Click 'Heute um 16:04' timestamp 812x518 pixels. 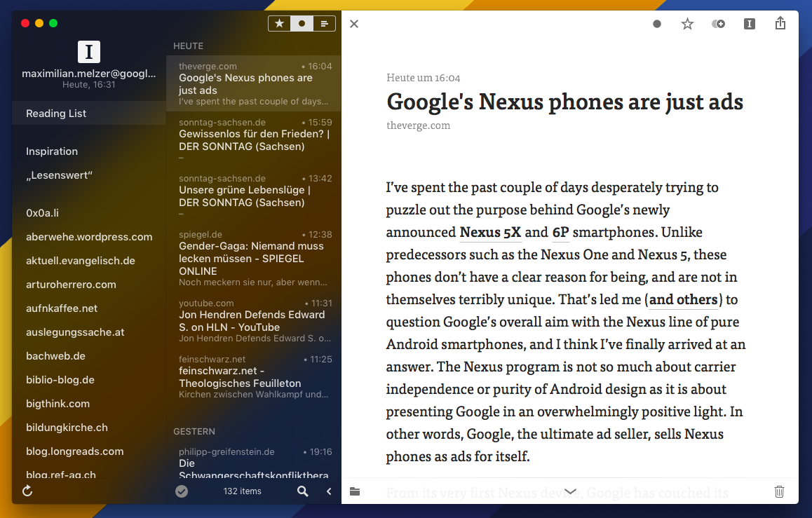point(423,78)
